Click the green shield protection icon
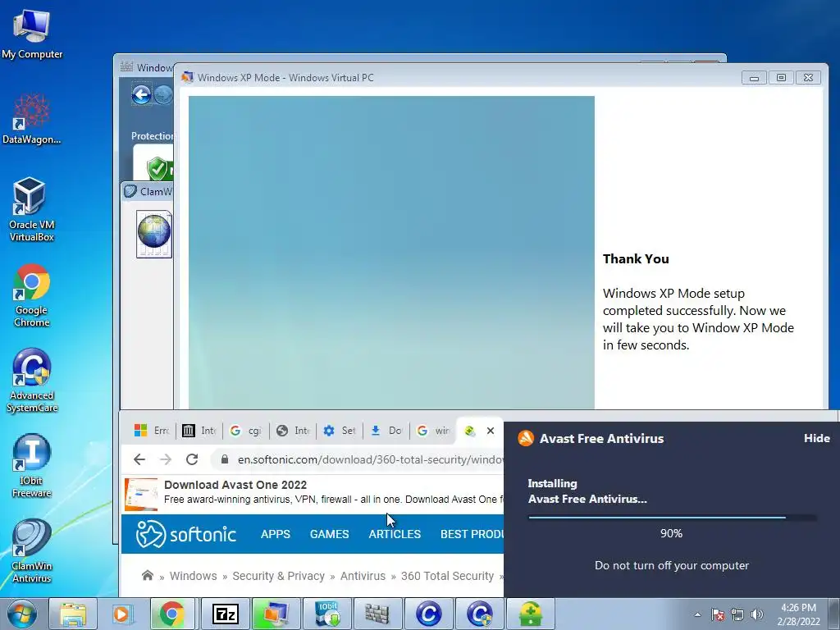840x630 pixels. 160,169
